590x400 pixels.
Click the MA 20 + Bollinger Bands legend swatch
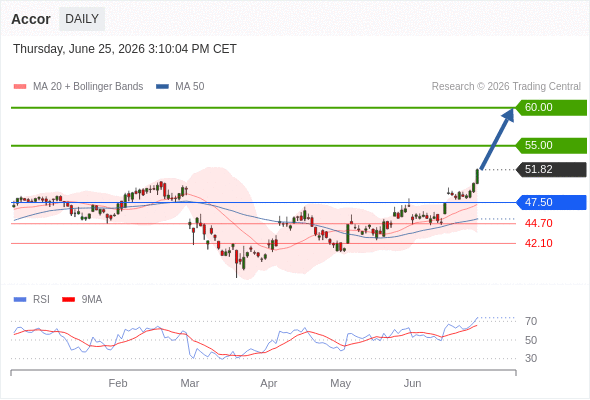20,87
